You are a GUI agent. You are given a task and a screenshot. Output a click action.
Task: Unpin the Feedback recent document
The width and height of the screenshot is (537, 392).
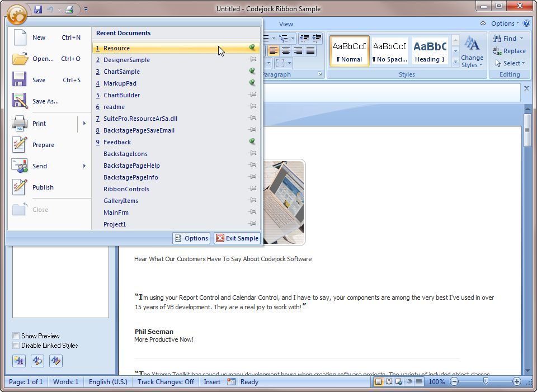pyautogui.click(x=252, y=141)
